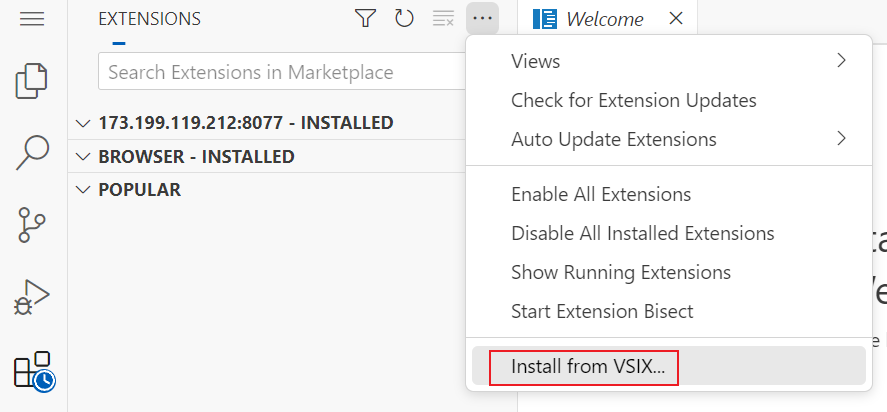The width and height of the screenshot is (887, 412).
Task: Open the Run and Debug view
Action: click(33, 297)
